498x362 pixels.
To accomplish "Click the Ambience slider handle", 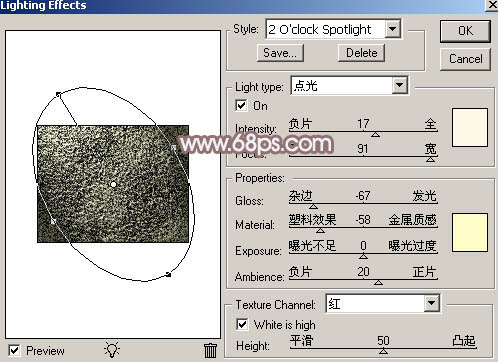I will pos(378,282).
